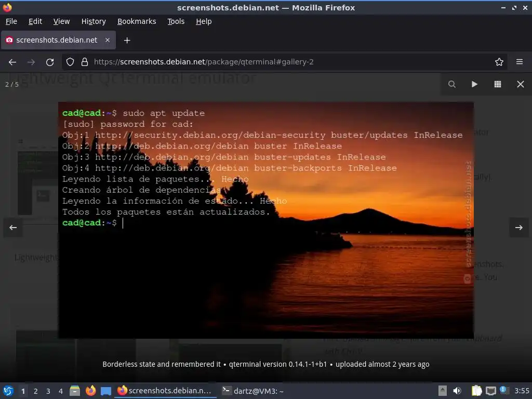Viewport: 532px width, 399px height.
Task: Launch Firefox from the quick launcher
Action: coord(90,391)
